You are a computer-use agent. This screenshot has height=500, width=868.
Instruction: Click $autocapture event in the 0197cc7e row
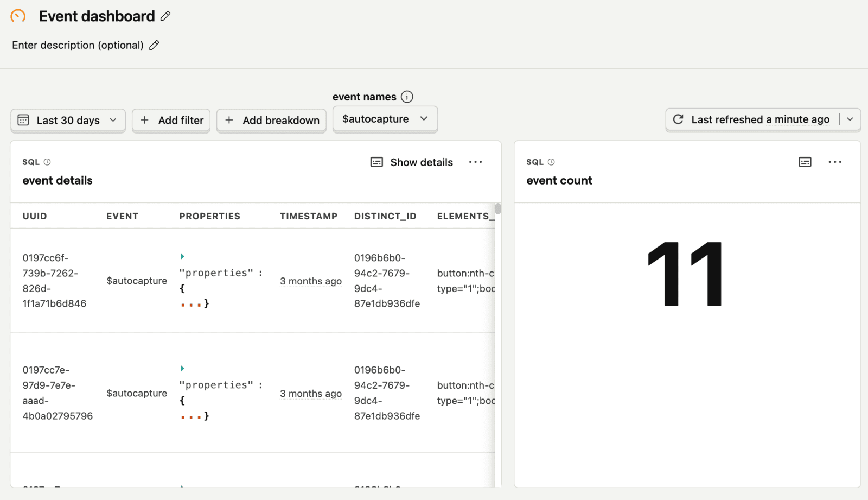137,393
